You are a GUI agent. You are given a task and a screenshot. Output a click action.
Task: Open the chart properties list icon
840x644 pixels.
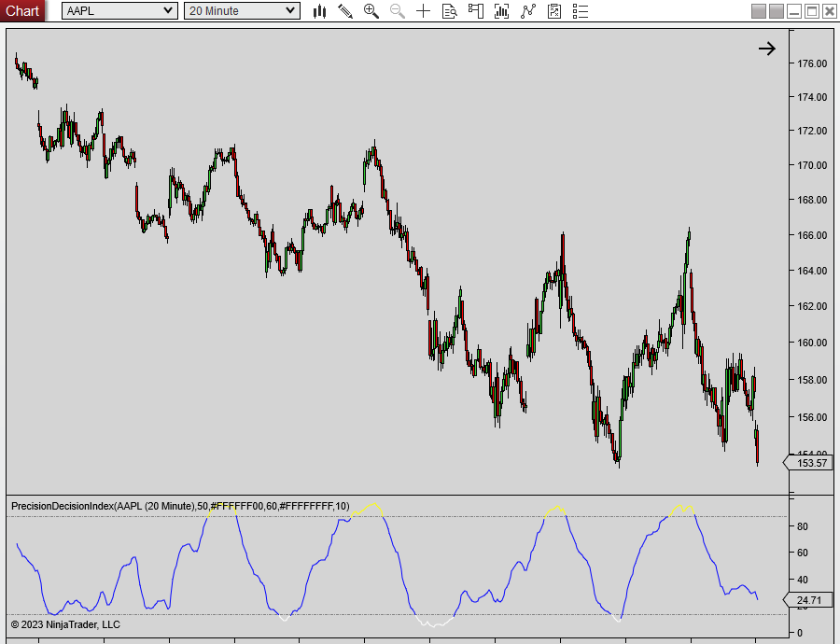pyautogui.click(x=581, y=11)
